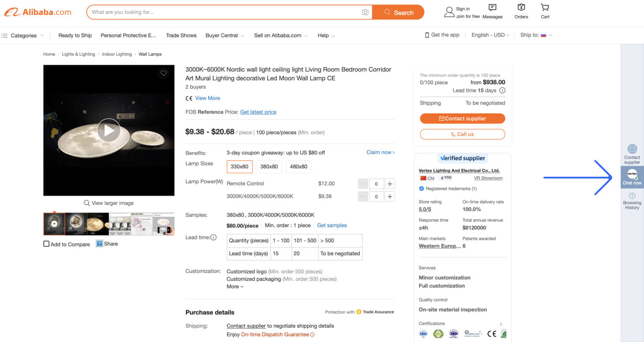The width and height of the screenshot is (644, 342).
Task: Open Chat now in right sidebar
Action: click(x=632, y=177)
